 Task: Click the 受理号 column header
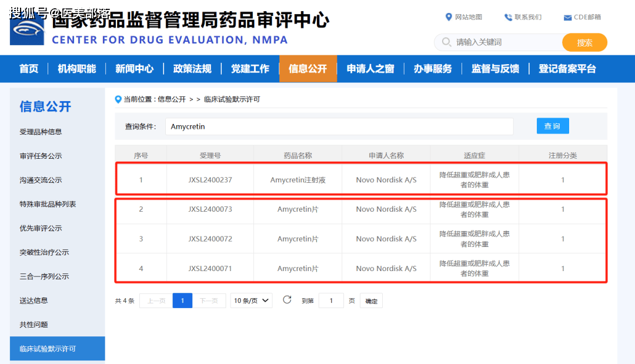point(210,155)
